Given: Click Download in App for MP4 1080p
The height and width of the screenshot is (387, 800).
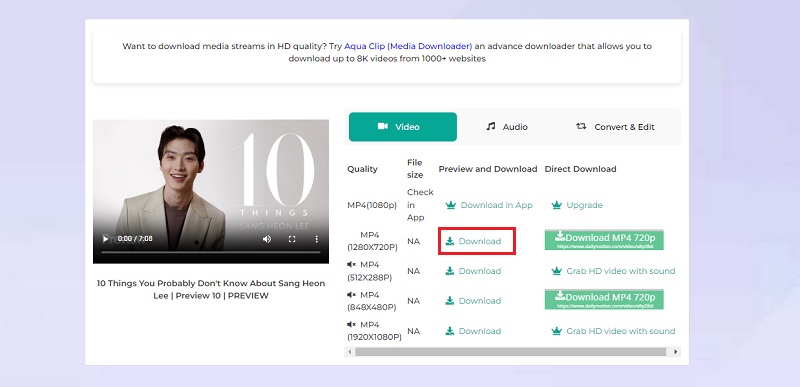Looking at the screenshot, I should coord(489,205).
